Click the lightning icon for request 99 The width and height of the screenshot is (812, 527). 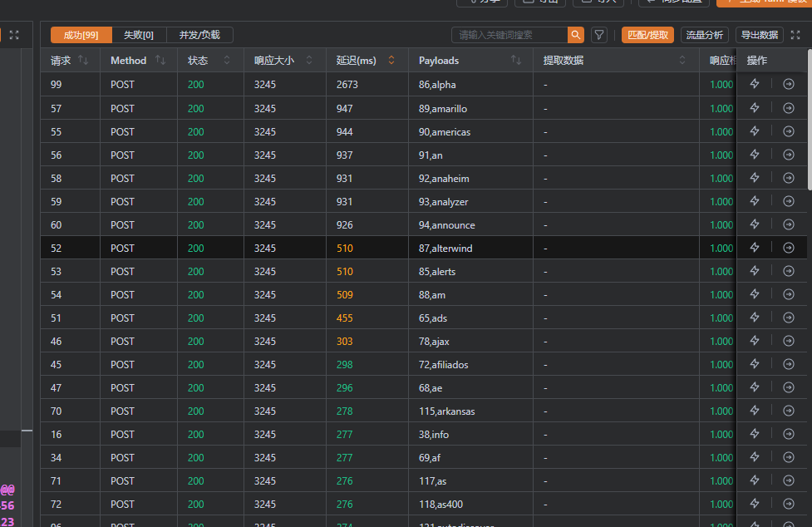[x=755, y=84]
